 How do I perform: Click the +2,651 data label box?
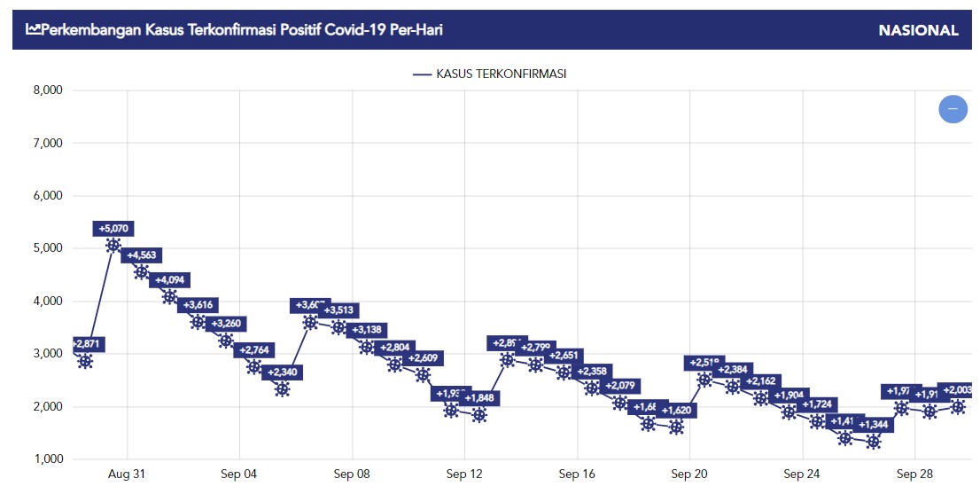click(x=564, y=356)
